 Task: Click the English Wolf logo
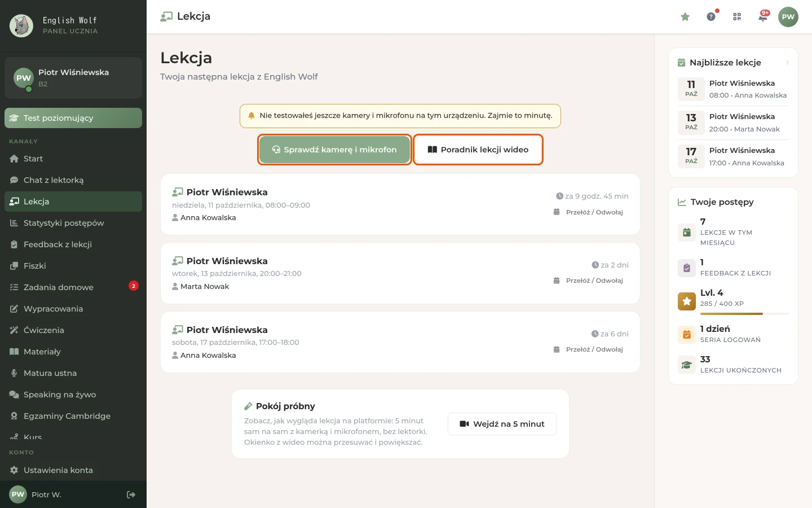[21, 25]
